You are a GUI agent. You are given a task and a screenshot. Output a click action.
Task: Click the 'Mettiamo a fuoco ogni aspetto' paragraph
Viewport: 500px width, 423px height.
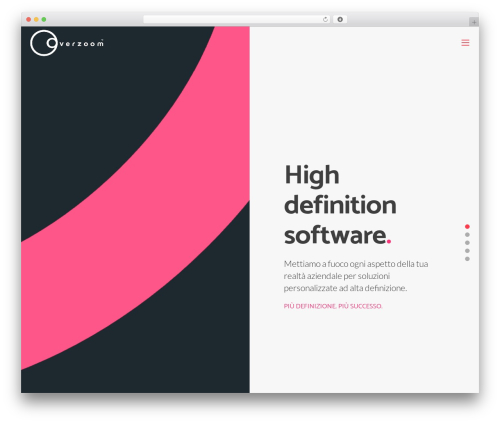[x=356, y=276]
